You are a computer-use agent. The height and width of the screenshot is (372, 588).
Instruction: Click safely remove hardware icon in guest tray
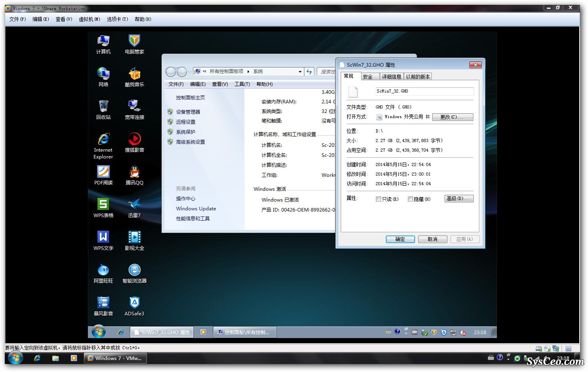pyautogui.click(x=425, y=332)
